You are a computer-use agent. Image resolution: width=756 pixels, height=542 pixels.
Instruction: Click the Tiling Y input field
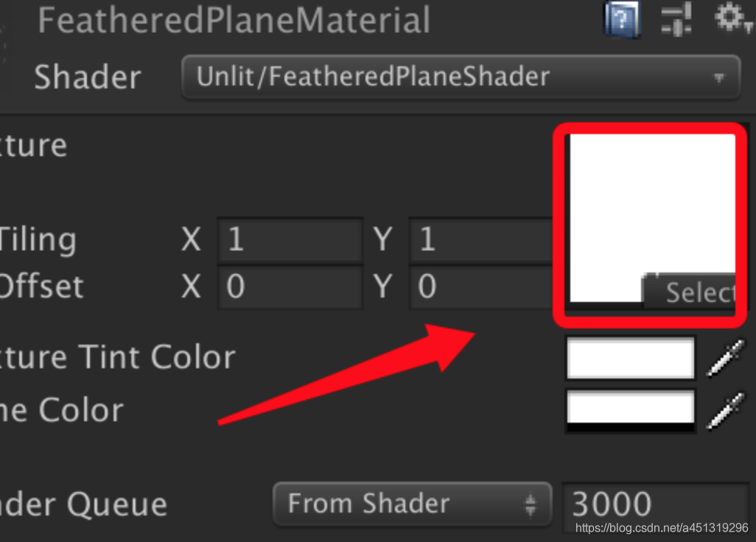pos(481,239)
